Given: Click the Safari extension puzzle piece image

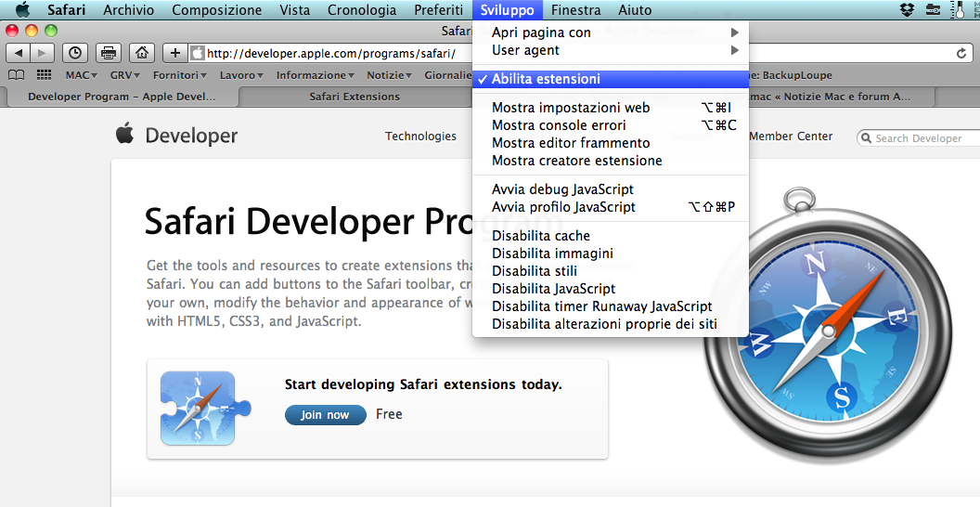Looking at the screenshot, I should (206, 409).
